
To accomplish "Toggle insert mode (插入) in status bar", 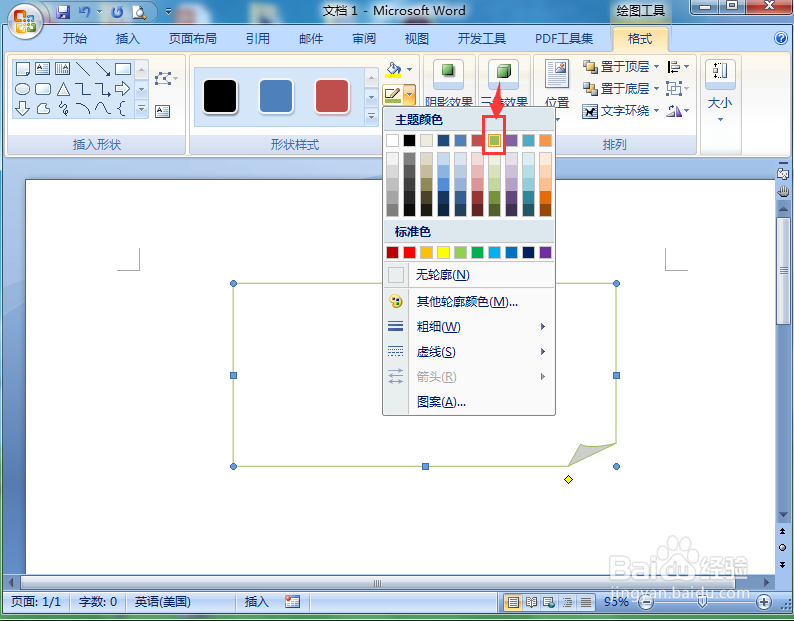I will (257, 602).
